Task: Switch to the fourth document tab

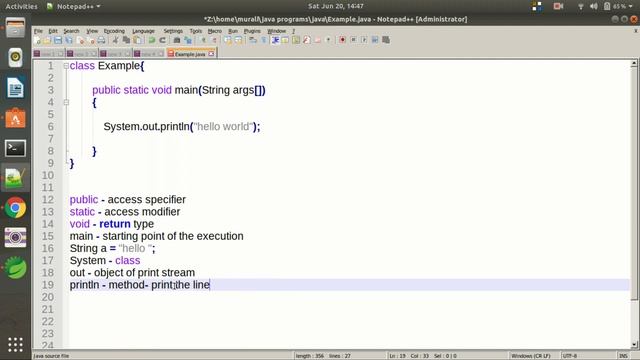Action: (149, 54)
